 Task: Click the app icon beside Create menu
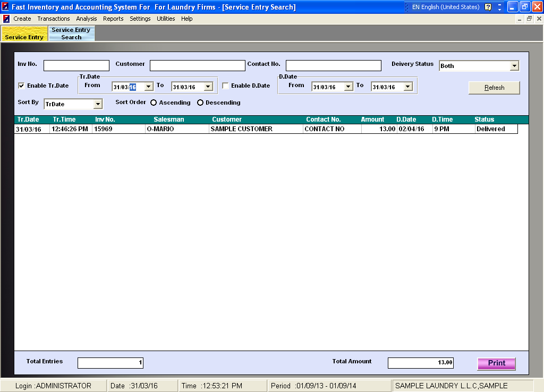[6, 19]
